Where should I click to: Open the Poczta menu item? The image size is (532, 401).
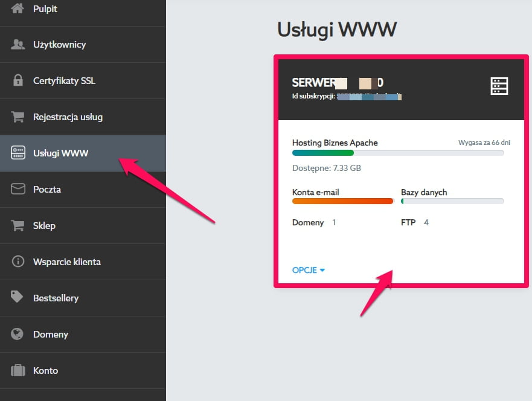(x=83, y=189)
